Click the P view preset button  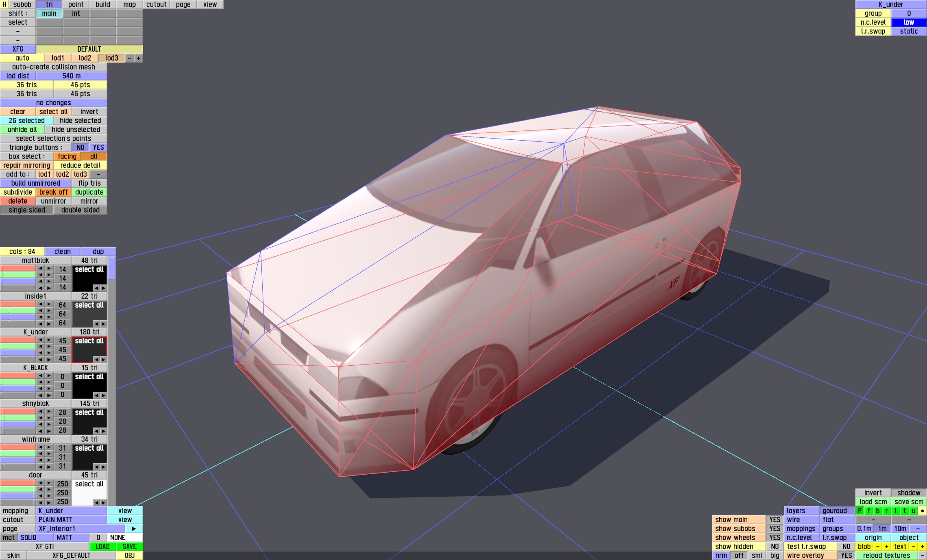(860, 511)
